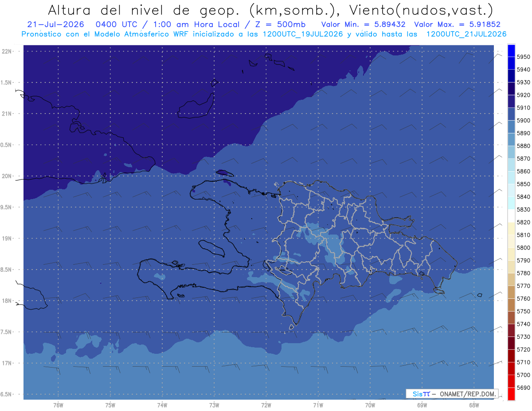Image resolution: width=532 pixels, height=411 pixels.
Task: Click the white swatch between 5830 and 5820
Action: click(x=511, y=216)
